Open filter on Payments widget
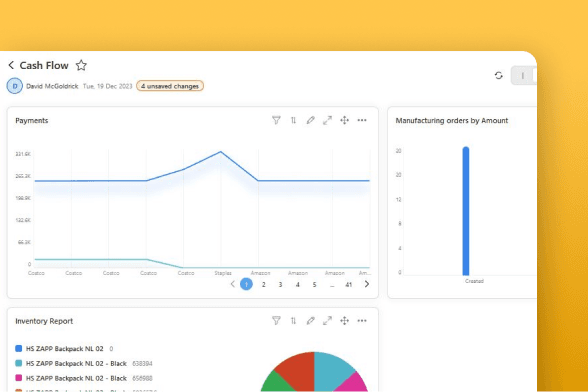 (x=276, y=120)
